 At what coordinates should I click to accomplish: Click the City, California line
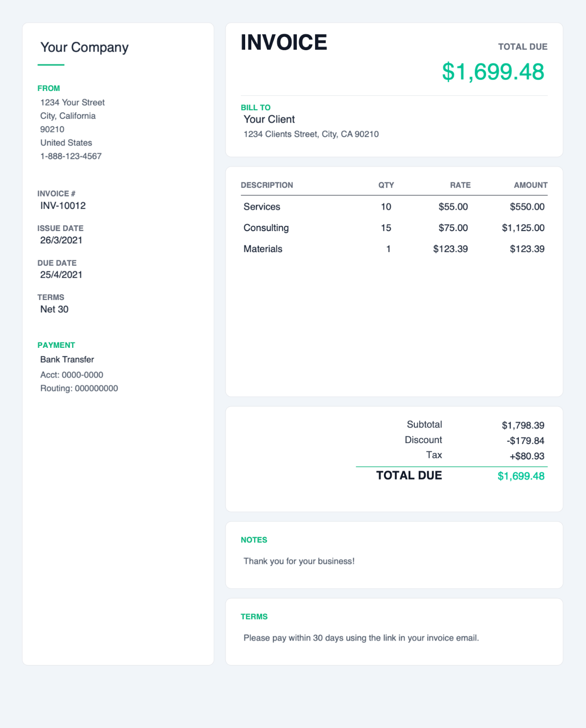(x=68, y=116)
